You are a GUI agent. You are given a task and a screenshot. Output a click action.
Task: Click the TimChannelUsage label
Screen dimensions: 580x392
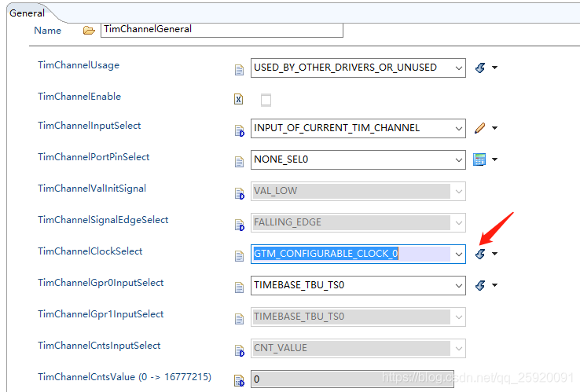pyautogui.click(x=79, y=65)
